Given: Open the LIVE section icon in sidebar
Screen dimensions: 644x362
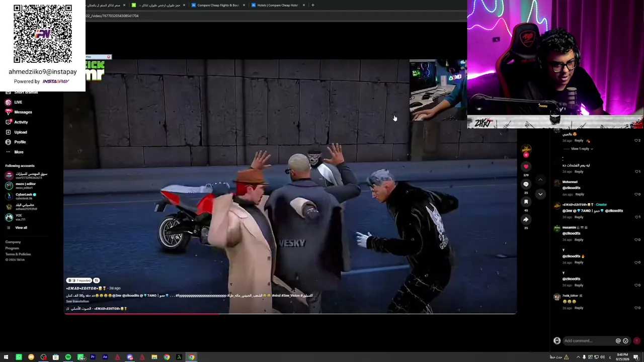Looking at the screenshot, I should coord(8,102).
